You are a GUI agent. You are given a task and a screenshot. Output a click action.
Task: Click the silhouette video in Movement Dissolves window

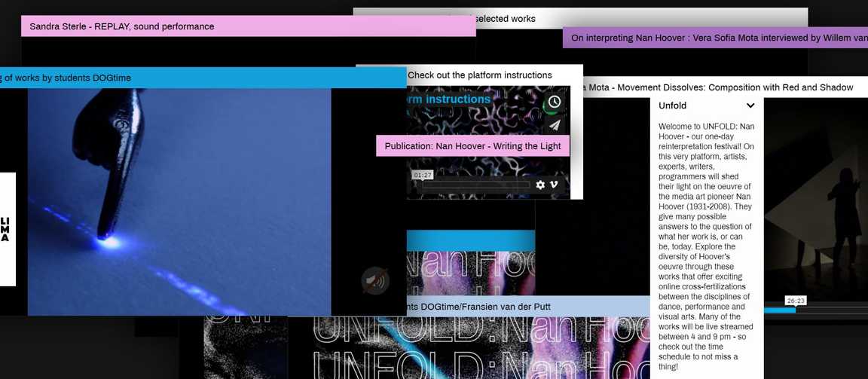click(x=816, y=199)
